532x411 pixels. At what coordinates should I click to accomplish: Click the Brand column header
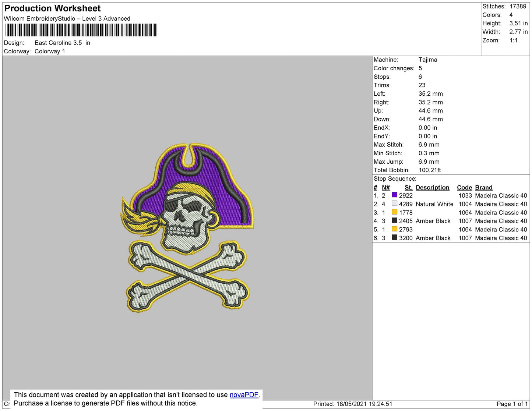pos(484,187)
